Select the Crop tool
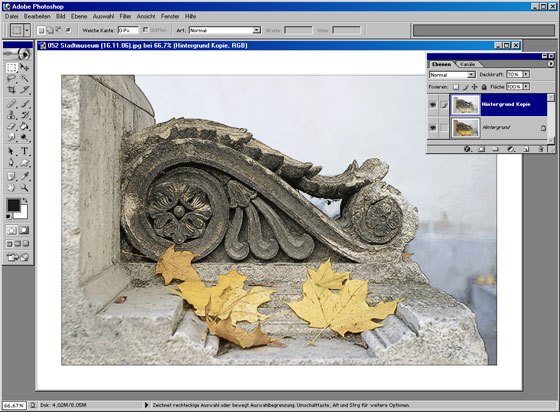The width and height of the screenshot is (560, 412). (11, 89)
